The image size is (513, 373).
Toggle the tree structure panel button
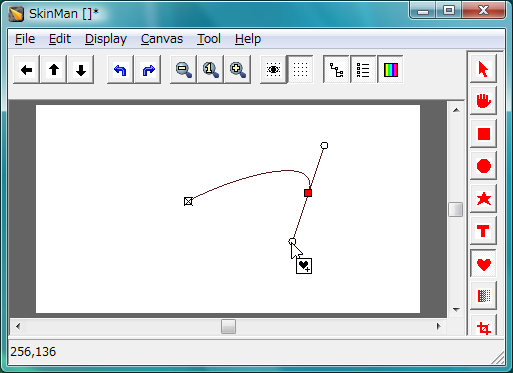pyautogui.click(x=336, y=70)
